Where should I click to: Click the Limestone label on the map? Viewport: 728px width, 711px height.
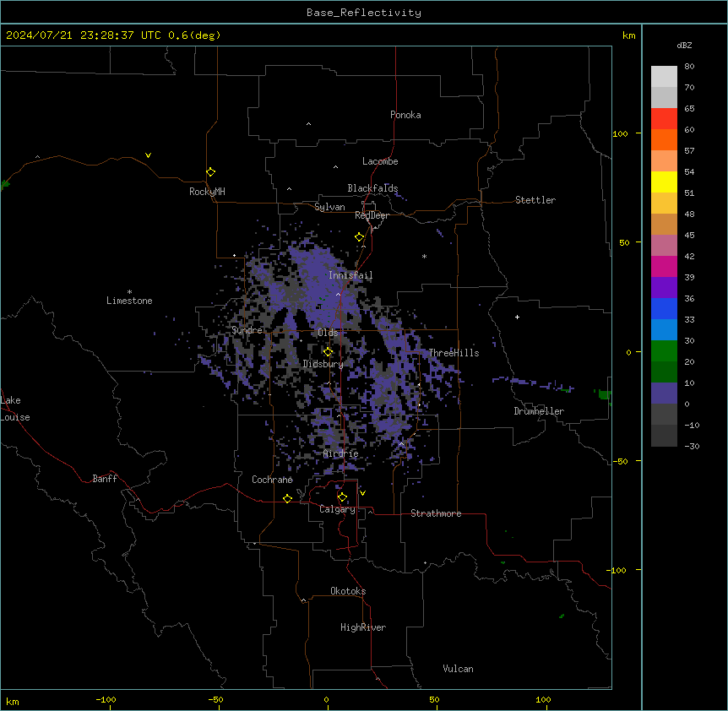click(x=129, y=301)
